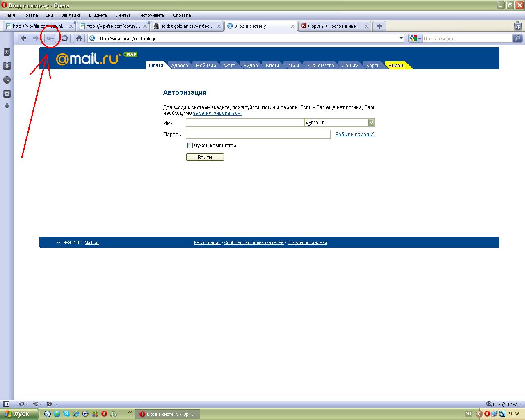Open Opera Link synchronization menu
This screenshot has height=420, width=525.
pos(23,404)
